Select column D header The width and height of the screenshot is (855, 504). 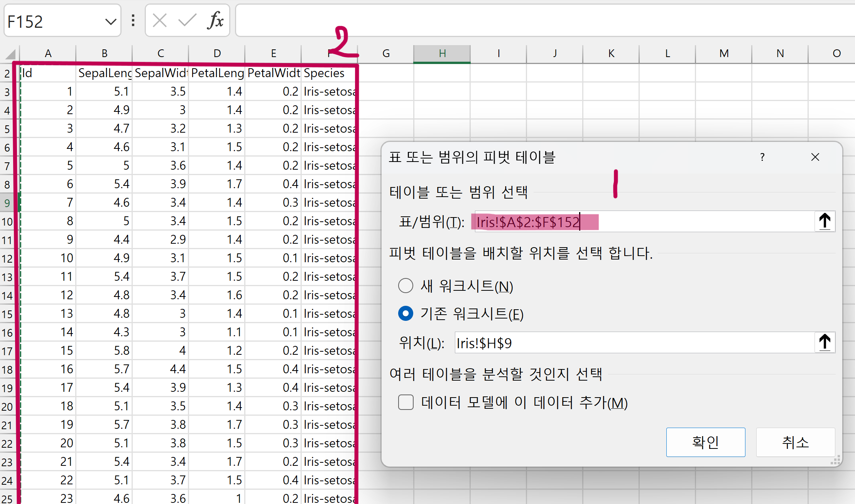[x=217, y=54]
